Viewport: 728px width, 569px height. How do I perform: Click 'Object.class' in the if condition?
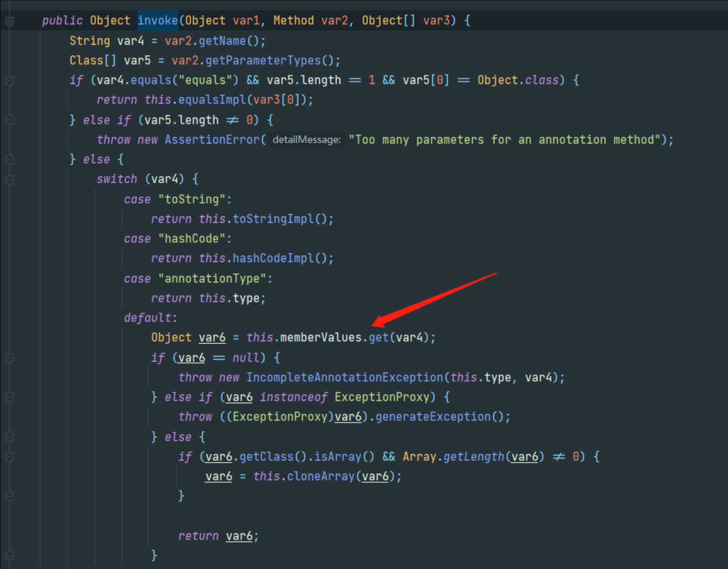518,80
